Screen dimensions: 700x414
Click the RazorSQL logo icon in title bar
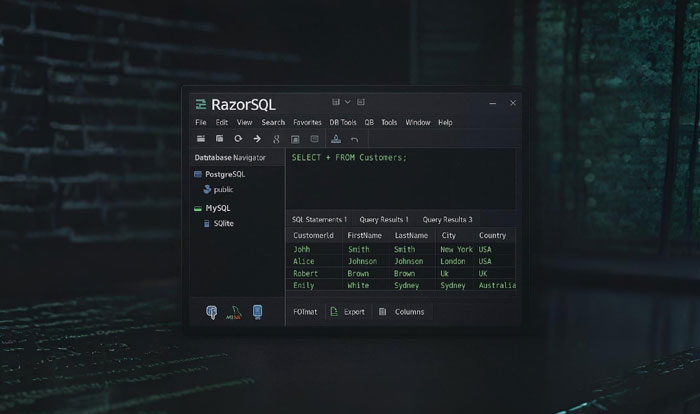[201, 105]
